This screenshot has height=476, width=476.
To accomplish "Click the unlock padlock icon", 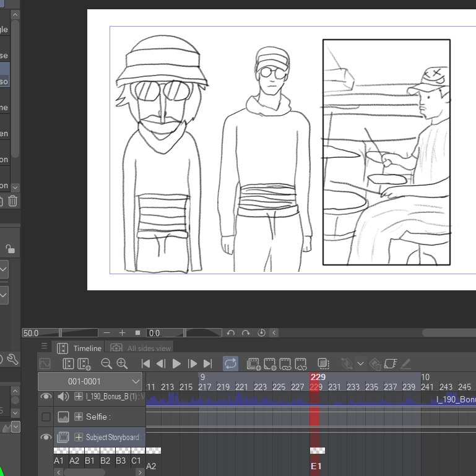I will tap(10, 249).
